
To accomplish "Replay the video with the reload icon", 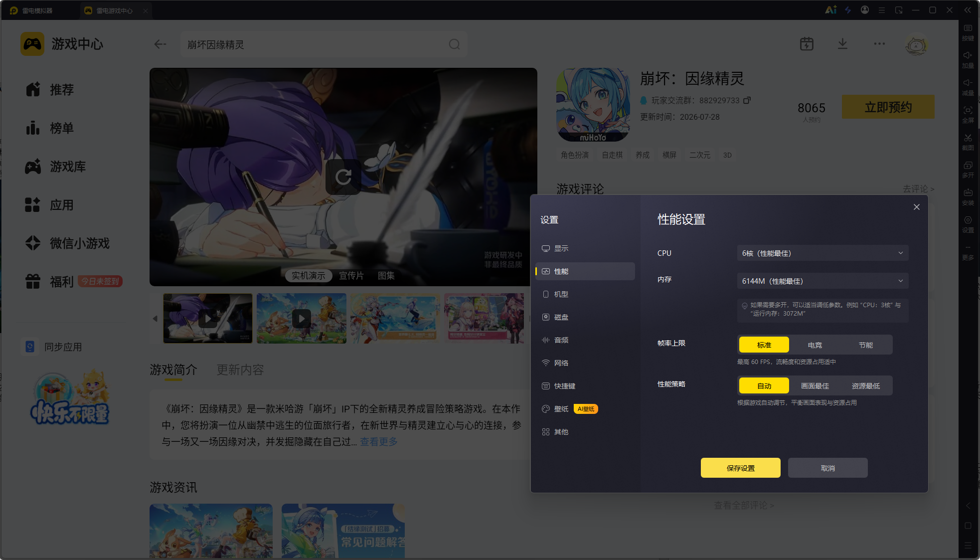I will pyautogui.click(x=343, y=177).
